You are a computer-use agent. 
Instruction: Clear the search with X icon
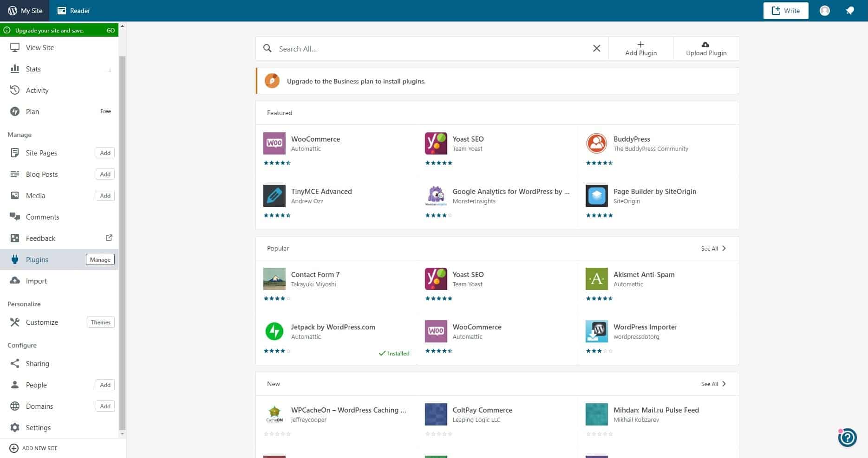click(597, 48)
